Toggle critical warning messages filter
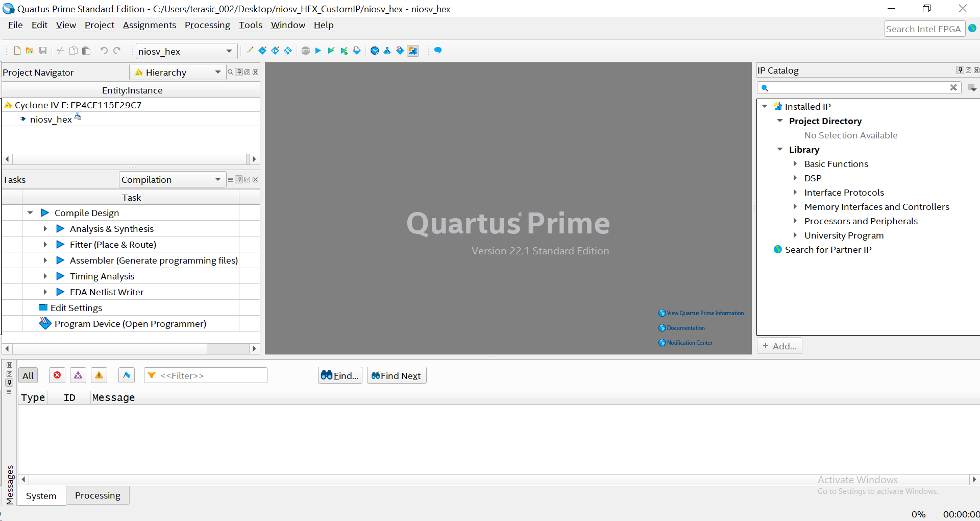 (78, 375)
